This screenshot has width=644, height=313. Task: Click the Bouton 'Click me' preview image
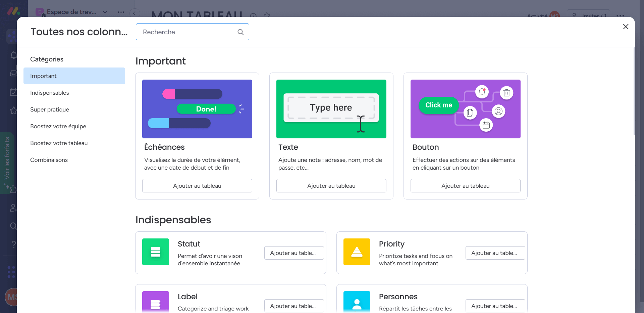pos(465,109)
